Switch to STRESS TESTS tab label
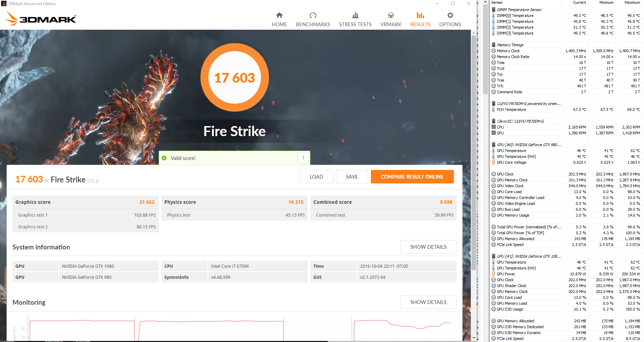The width and height of the screenshot is (644, 342). 355,25
